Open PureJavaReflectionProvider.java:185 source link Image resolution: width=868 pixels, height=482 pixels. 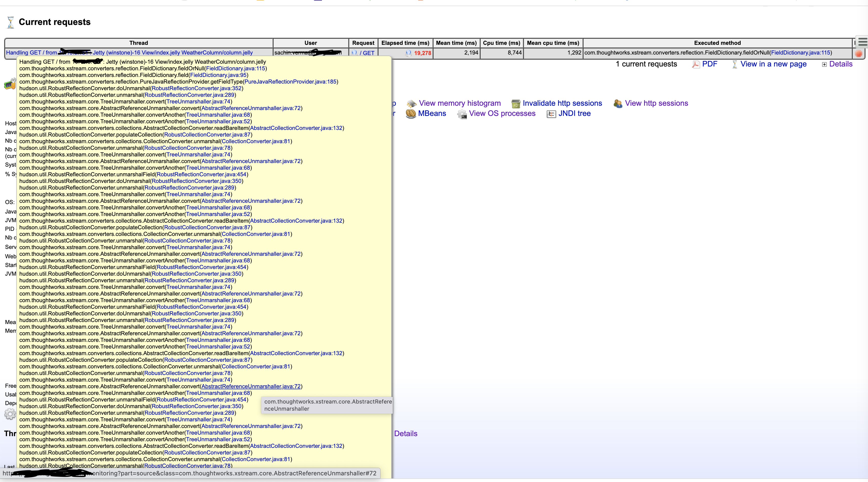click(x=290, y=82)
